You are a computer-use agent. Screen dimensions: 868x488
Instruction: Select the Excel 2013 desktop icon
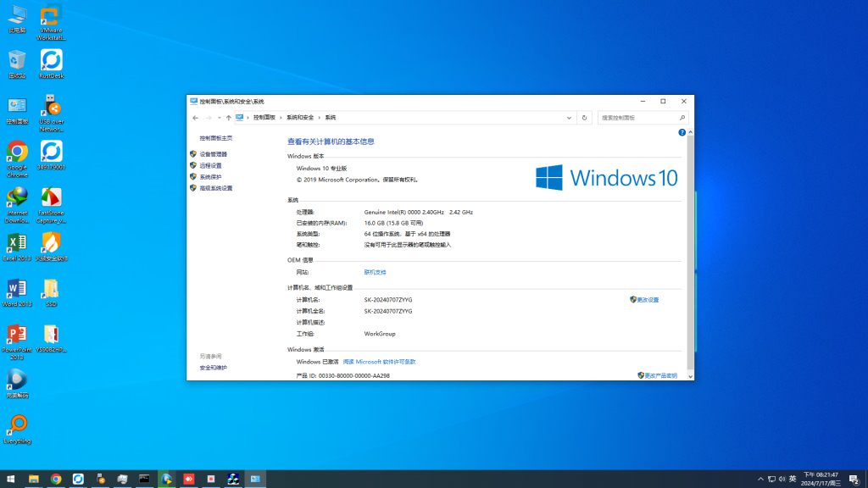(x=17, y=243)
